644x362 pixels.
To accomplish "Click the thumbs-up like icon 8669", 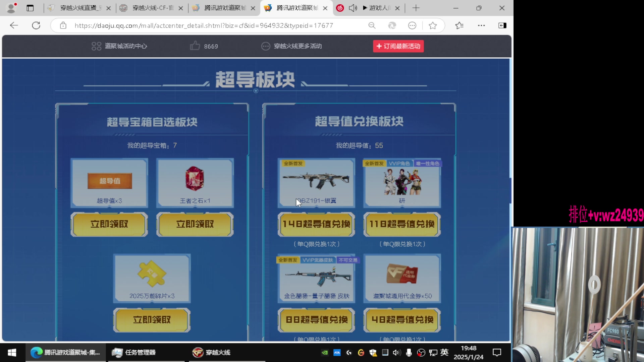I will tap(195, 46).
